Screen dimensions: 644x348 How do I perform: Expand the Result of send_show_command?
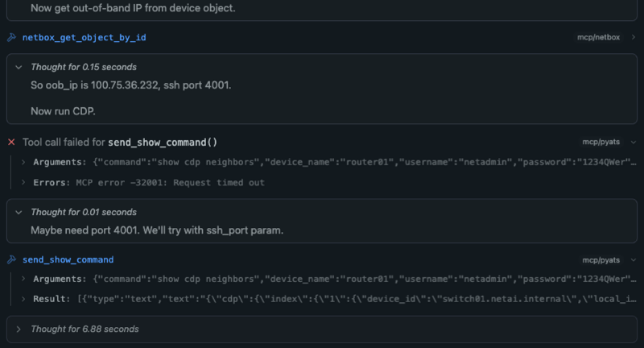click(x=23, y=299)
